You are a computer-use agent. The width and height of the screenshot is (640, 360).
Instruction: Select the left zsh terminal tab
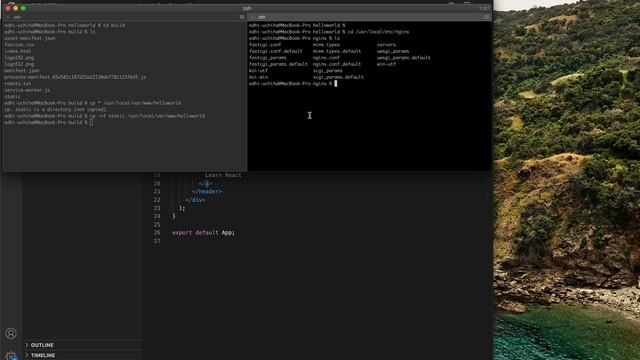124,17
